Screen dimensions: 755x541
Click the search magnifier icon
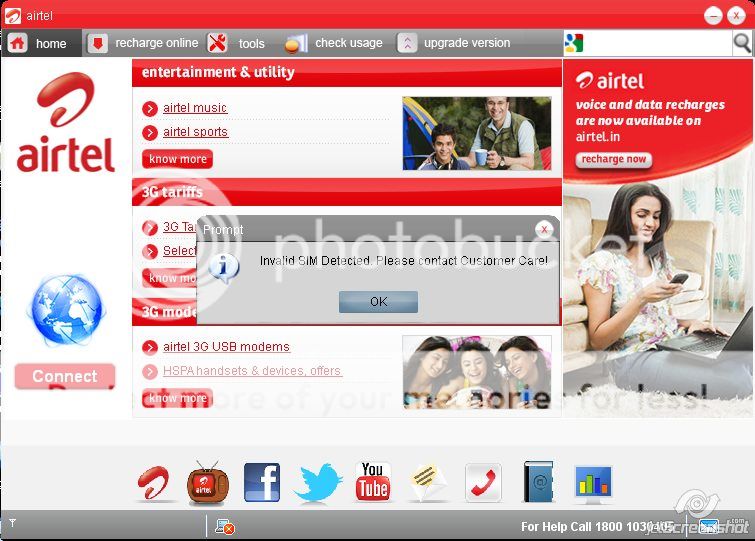(742, 43)
